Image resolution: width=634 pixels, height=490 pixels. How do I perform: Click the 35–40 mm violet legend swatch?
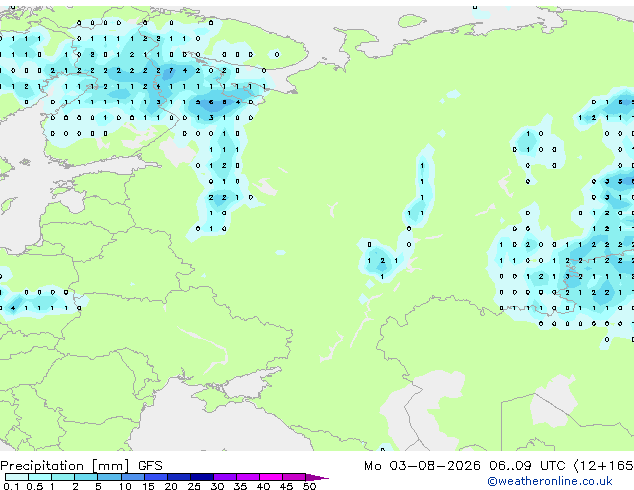pyautogui.click(x=248, y=477)
